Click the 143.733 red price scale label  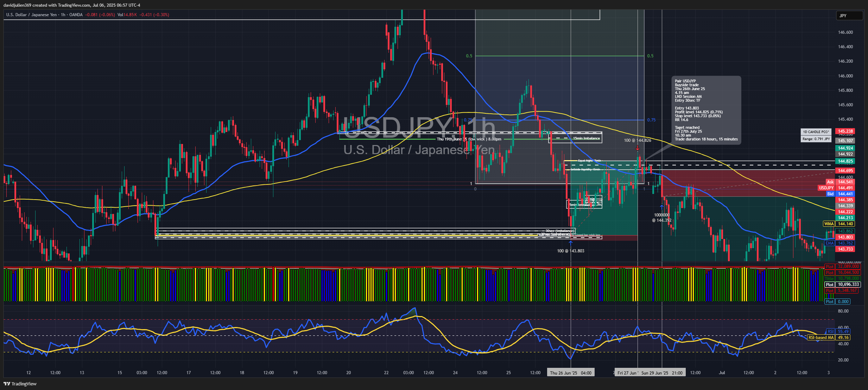click(845, 249)
